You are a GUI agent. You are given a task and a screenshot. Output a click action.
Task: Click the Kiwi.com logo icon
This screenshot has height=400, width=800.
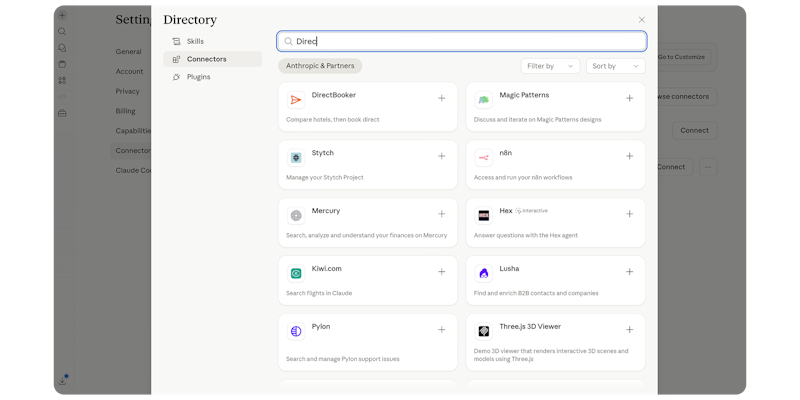296,273
